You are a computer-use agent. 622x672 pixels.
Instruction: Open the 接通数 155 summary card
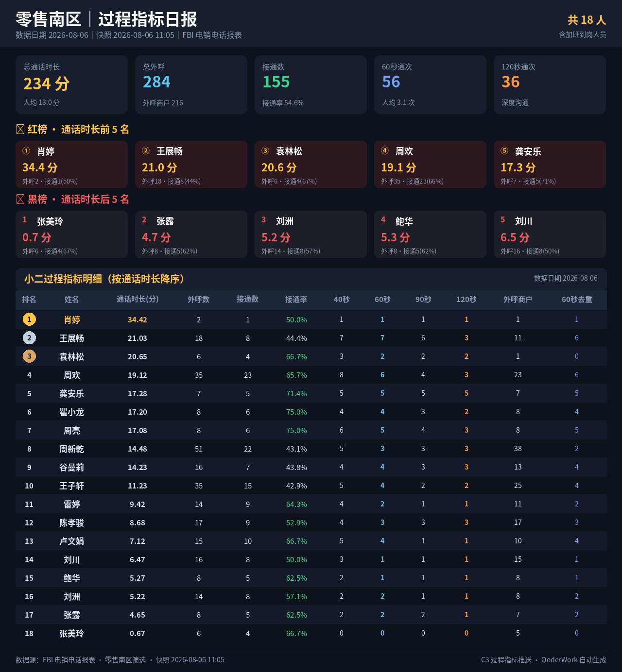coord(311,84)
